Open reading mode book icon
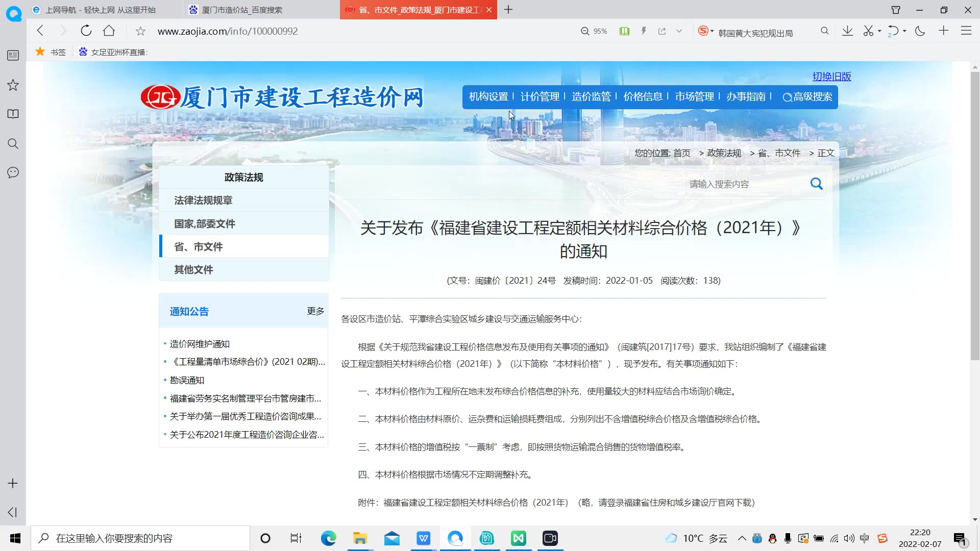Viewport: 980px width, 551px height. point(624,31)
